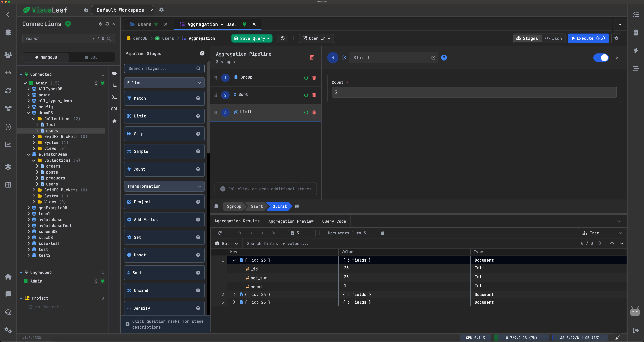Screen dimensions: 644x342
Task: Open the Query Code tab
Action: (334, 221)
